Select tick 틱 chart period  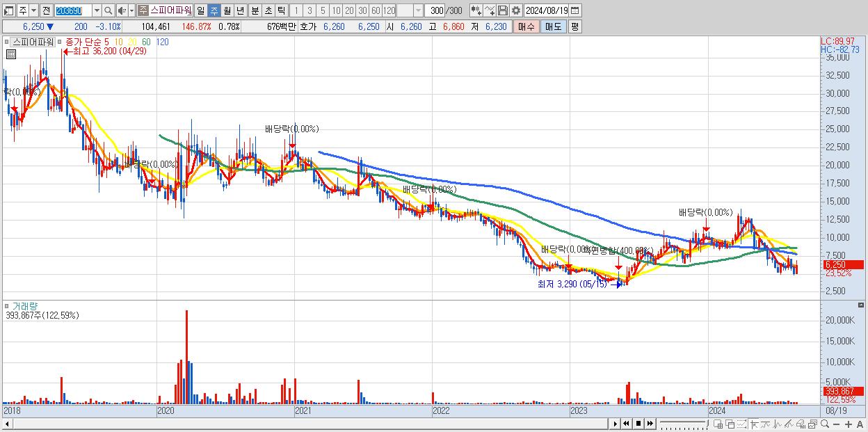281,10
